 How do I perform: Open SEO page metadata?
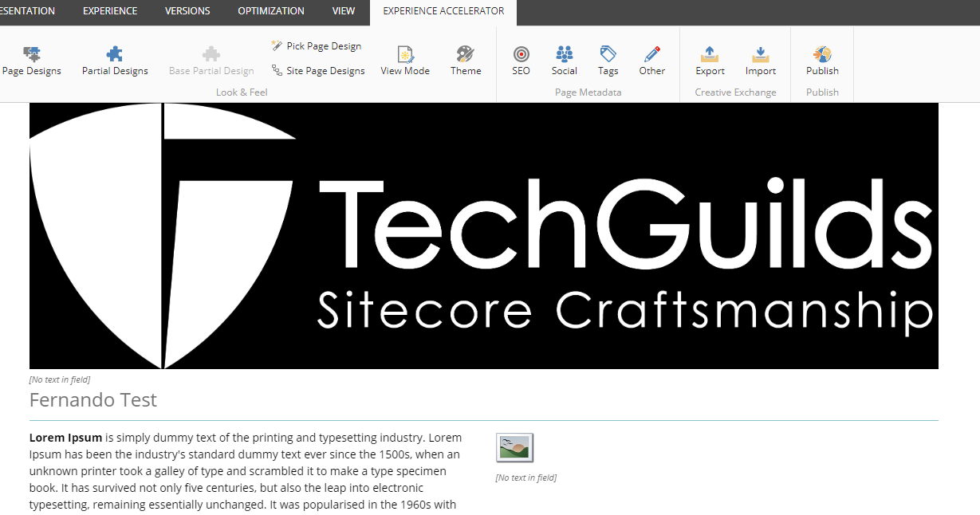pyautogui.click(x=521, y=61)
